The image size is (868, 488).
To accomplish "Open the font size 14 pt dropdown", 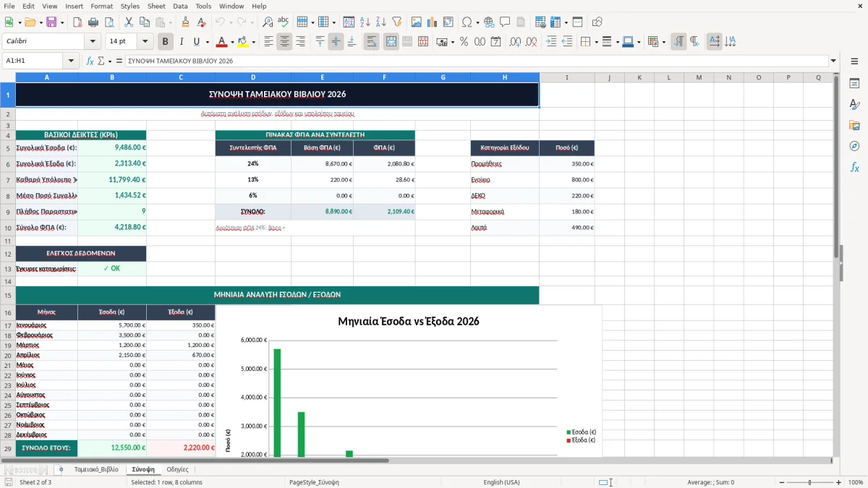I will (x=145, y=42).
